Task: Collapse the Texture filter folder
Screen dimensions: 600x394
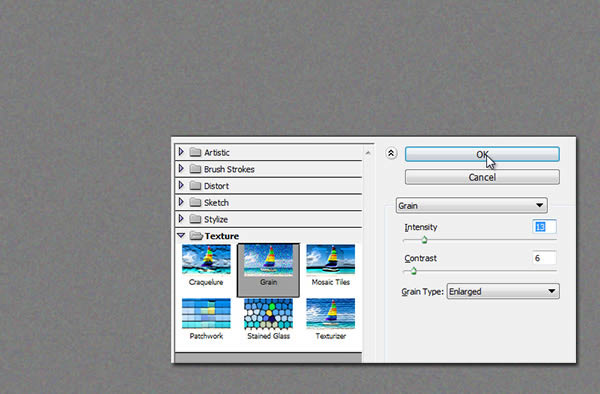Action: (x=181, y=236)
